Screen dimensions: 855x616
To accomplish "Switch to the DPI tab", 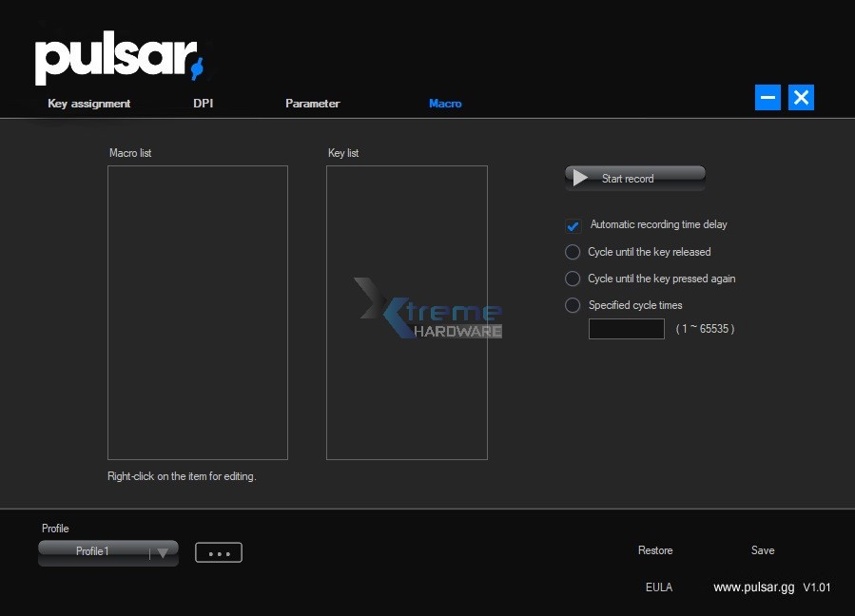I will pos(203,104).
